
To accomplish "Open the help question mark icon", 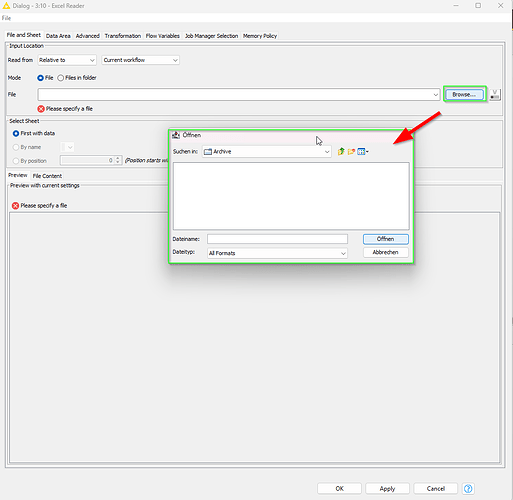I will coord(468,489).
